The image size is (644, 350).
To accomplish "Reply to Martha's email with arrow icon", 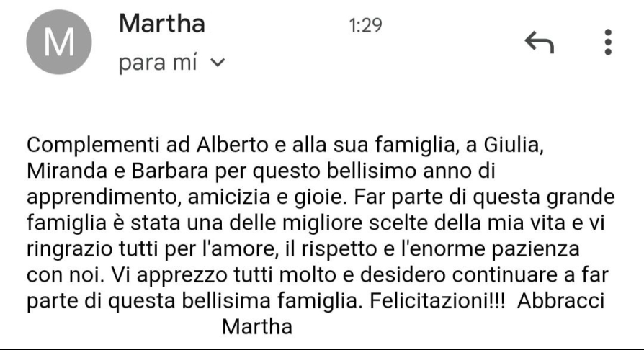I will click(x=540, y=42).
